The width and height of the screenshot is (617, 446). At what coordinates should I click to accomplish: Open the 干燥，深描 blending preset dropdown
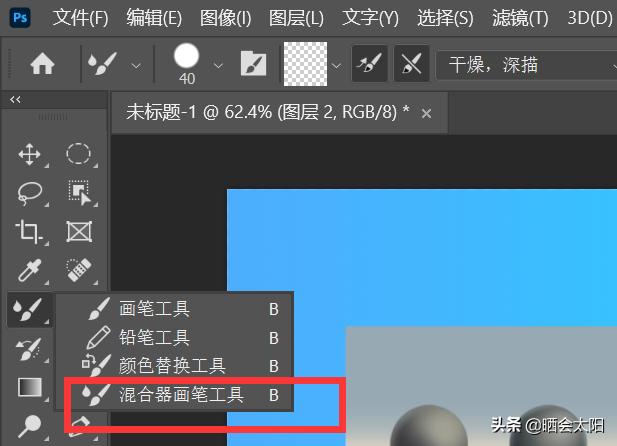pyautogui.click(x=525, y=65)
